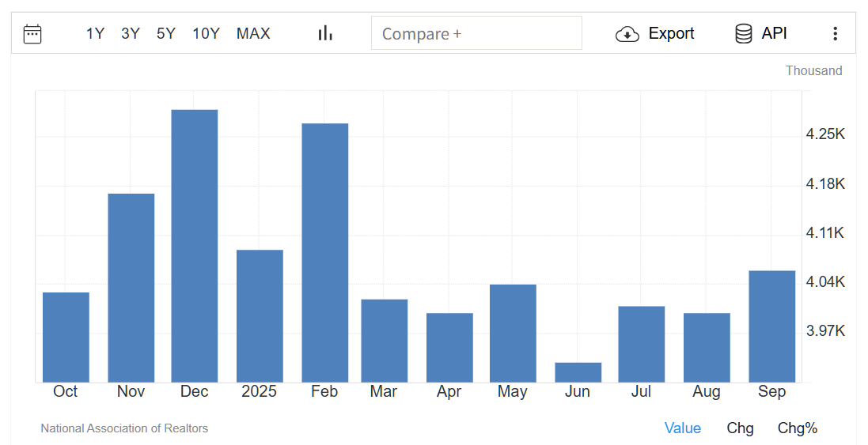
Task: Click the Feb bar in chart
Action: 325,253
